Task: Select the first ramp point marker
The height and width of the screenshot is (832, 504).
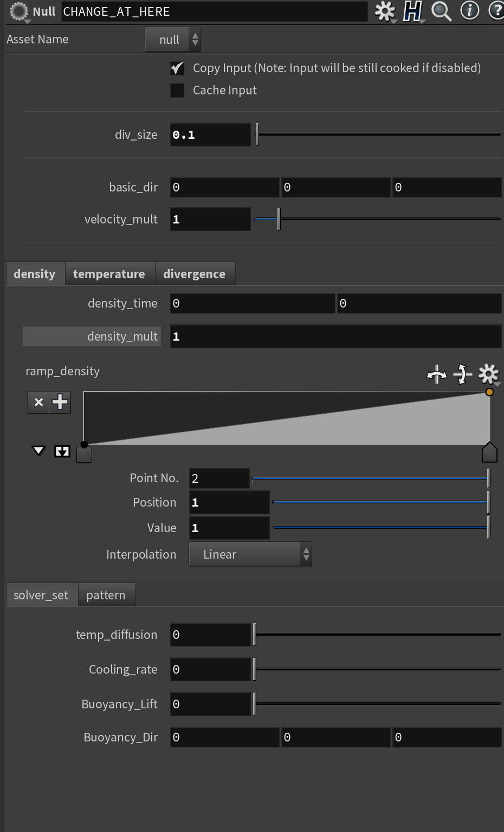Action: point(84,452)
